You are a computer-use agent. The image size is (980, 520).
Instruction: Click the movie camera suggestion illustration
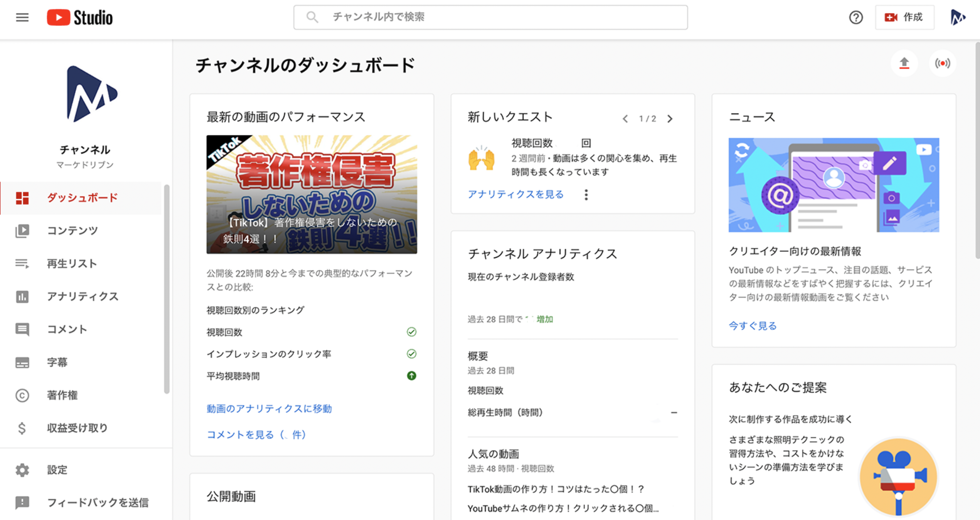click(898, 477)
